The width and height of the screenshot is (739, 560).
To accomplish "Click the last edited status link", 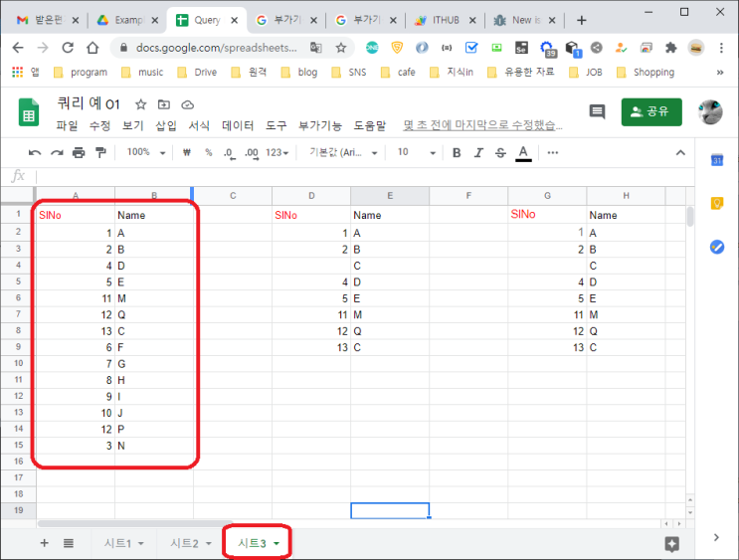I will coord(482,126).
